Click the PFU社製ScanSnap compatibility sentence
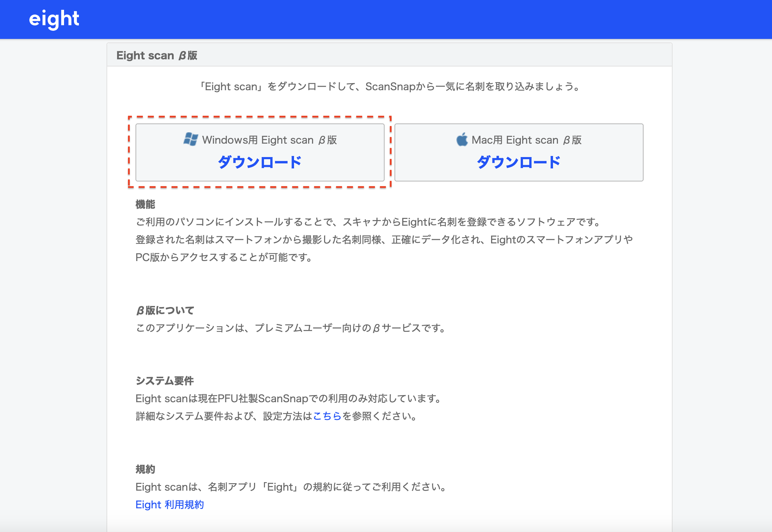 pyautogui.click(x=289, y=399)
